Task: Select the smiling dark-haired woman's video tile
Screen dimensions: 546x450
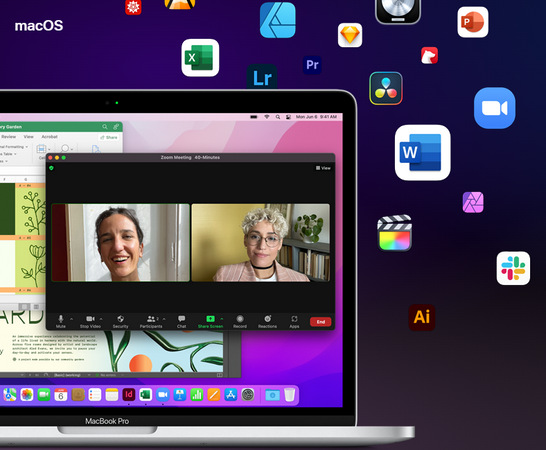Action: pyautogui.click(x=120, y=242)
